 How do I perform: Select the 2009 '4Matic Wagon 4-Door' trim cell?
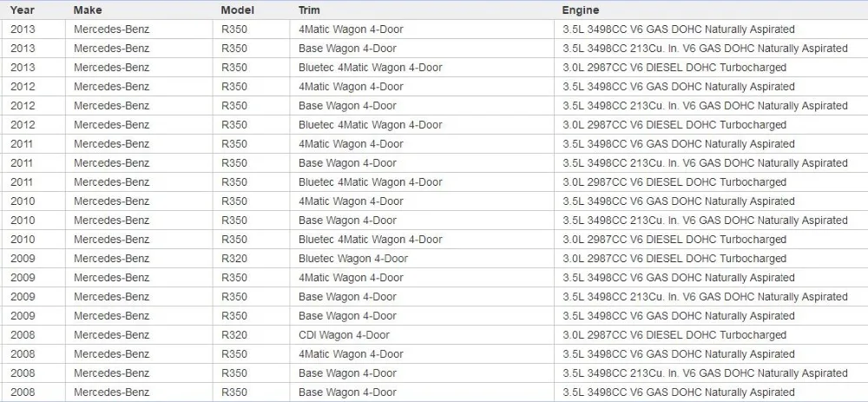pos(422,278)
